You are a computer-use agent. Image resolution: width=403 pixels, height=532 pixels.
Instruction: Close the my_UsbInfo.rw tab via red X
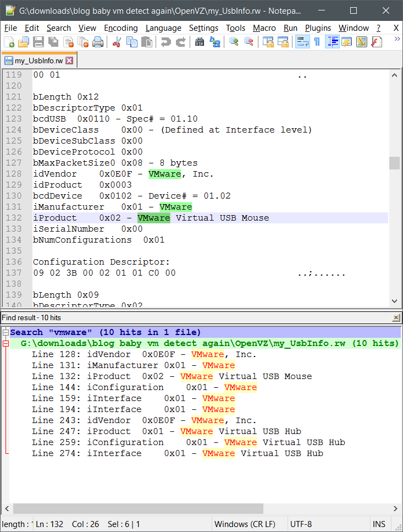69,61
